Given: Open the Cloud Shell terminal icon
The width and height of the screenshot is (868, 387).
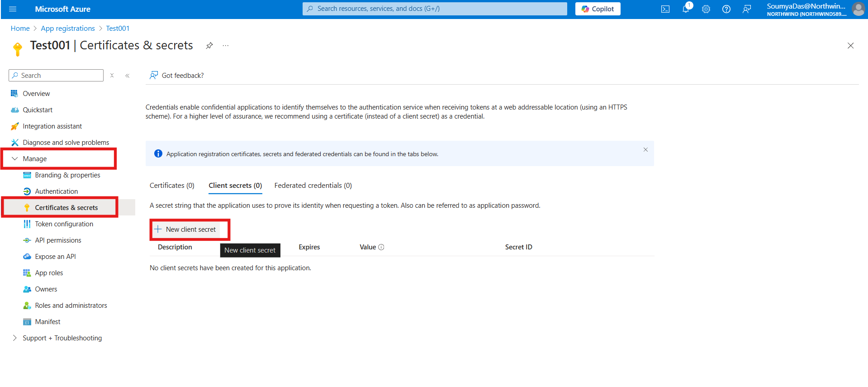Looking at the screenshot, I should click(x=665, y=9).
